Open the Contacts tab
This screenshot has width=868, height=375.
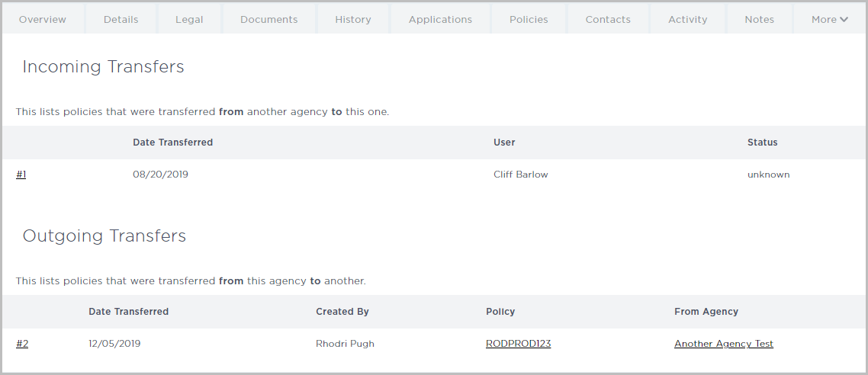(x=608, y=19)
